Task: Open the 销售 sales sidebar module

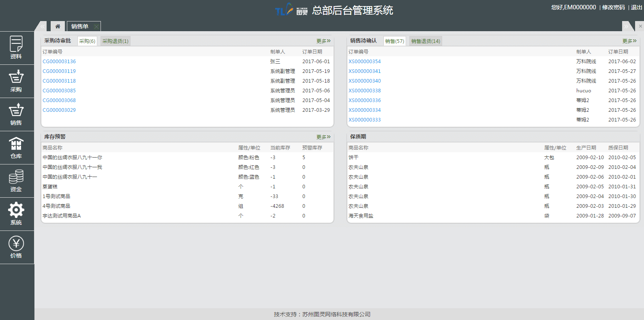Action: point(16,114)
